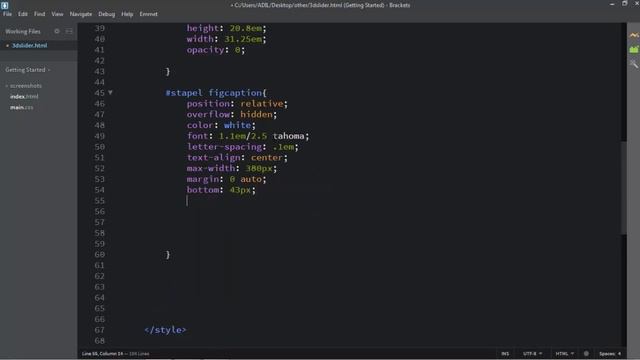Click the Working Files header label
The image size is (640, 360).
point(23,31)
